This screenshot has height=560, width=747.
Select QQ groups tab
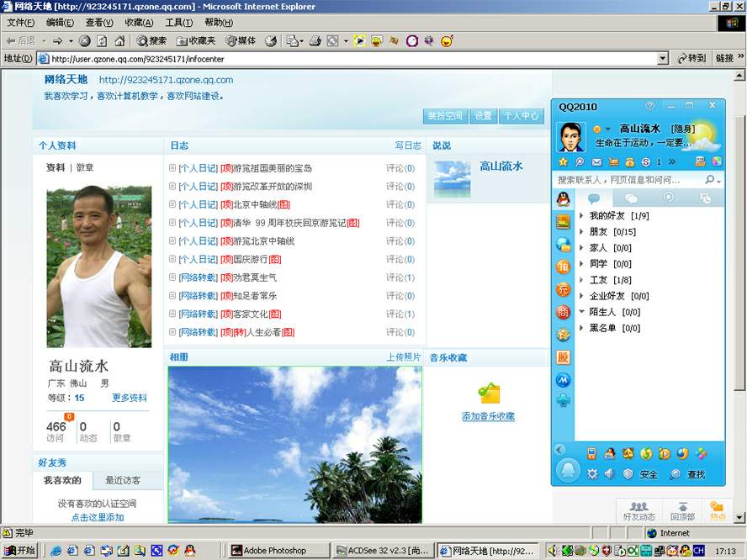[631, 198]
